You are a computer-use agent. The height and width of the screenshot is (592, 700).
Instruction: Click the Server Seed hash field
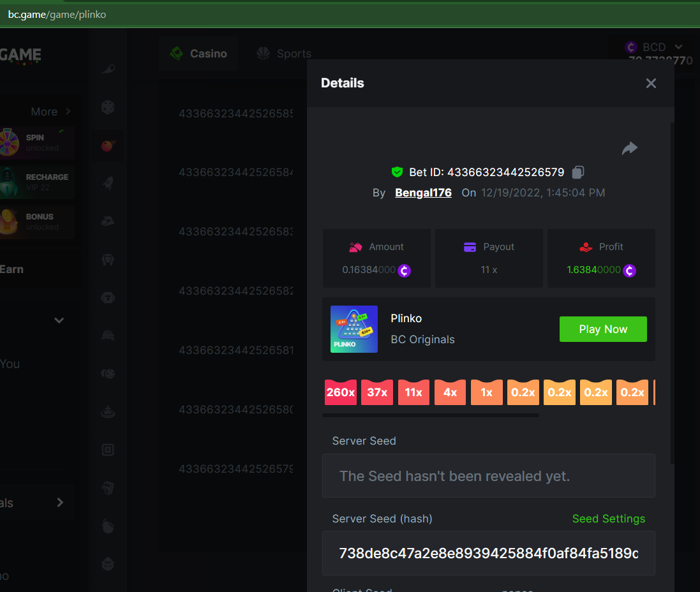(488, 553)
